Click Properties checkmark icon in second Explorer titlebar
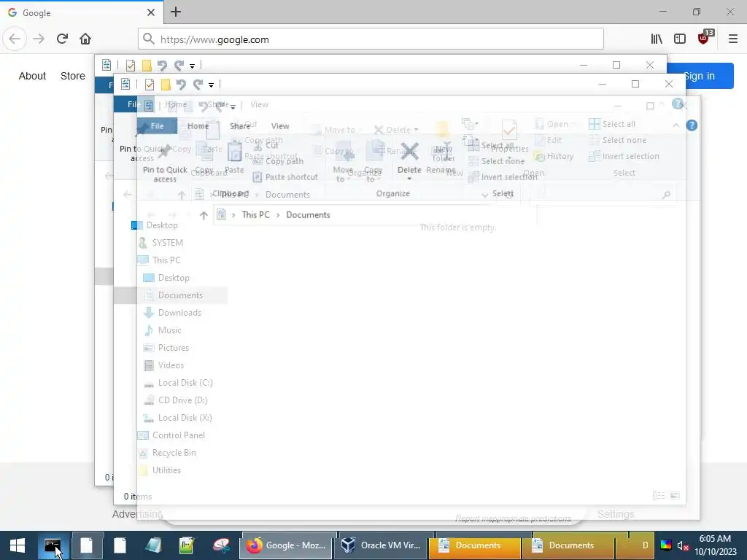The height and width of the screenshot is (560, 747). 149,85
